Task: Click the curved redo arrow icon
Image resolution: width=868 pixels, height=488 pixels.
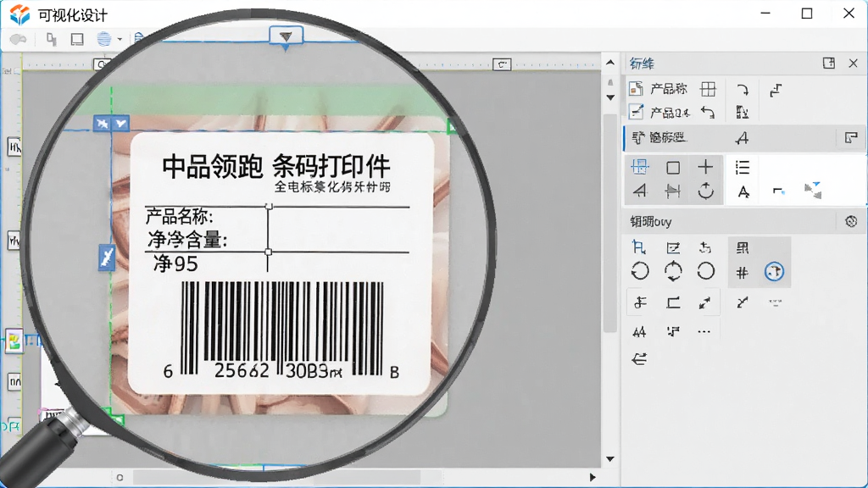Action: pos(743,90)
